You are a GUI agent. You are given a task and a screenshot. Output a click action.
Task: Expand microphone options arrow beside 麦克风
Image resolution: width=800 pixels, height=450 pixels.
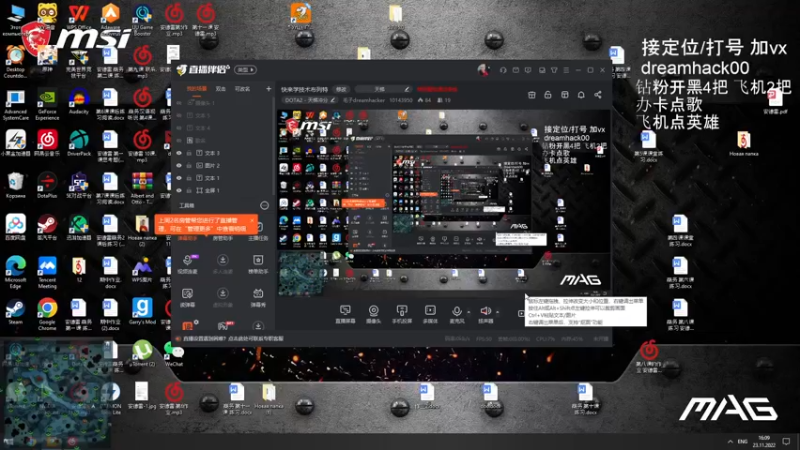click(468, 312)
